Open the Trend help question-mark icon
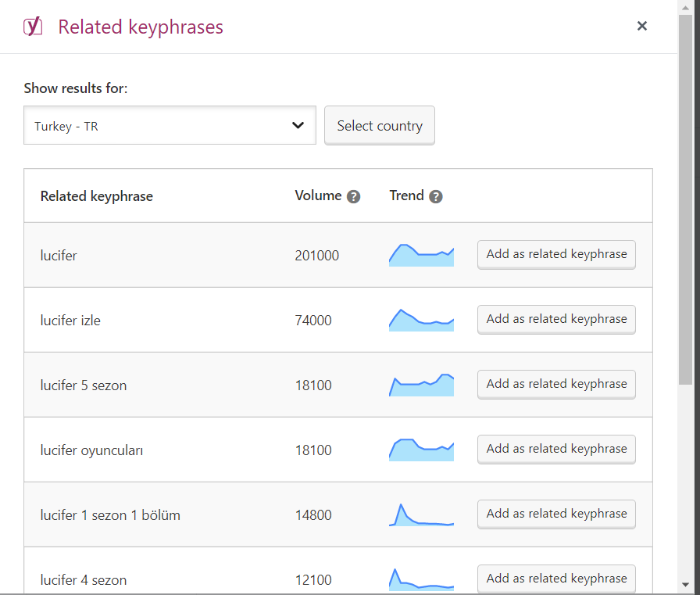This screenshot has width=700, height=595. tap(436, 196)
